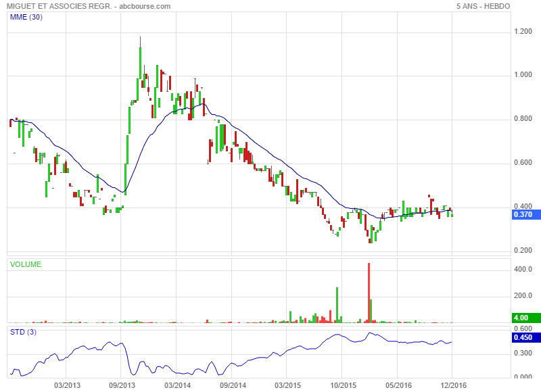Click the 10/2015 date axis label
The image size is (541, 392).
pyautogui.click(x=344, y=385)
